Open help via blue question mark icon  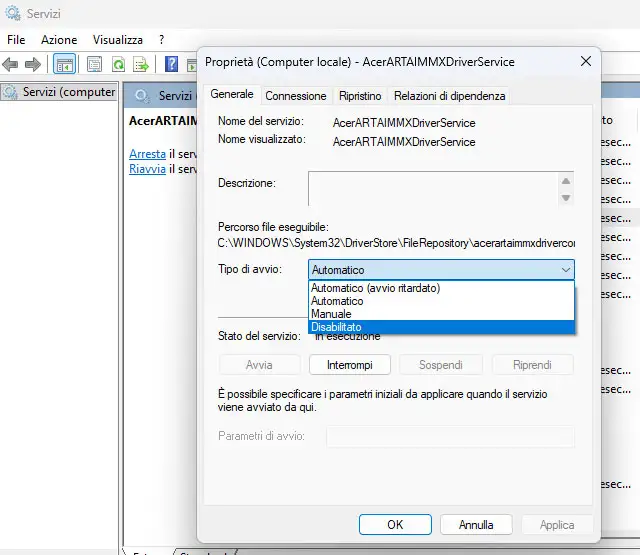171,64
